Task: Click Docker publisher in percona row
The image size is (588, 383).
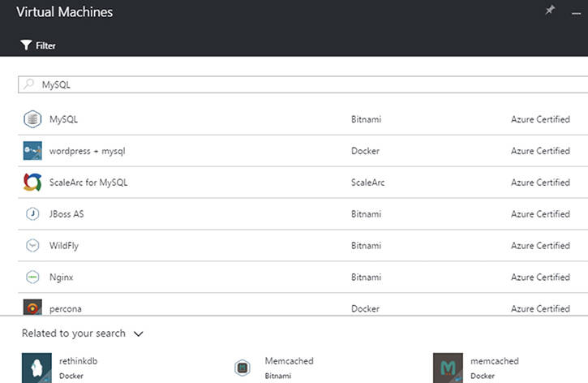Action: click(x=365, y=308)
